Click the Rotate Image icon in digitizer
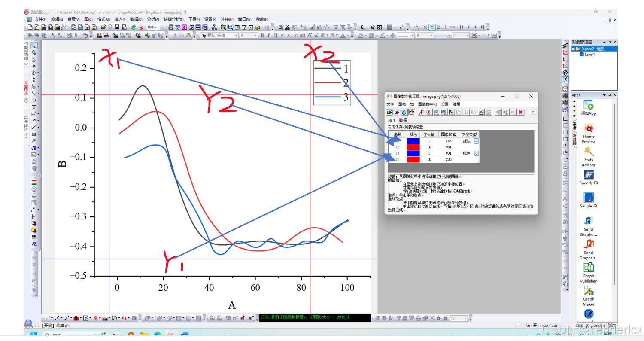The image size is (644, 341). click(x=404, y=112)
